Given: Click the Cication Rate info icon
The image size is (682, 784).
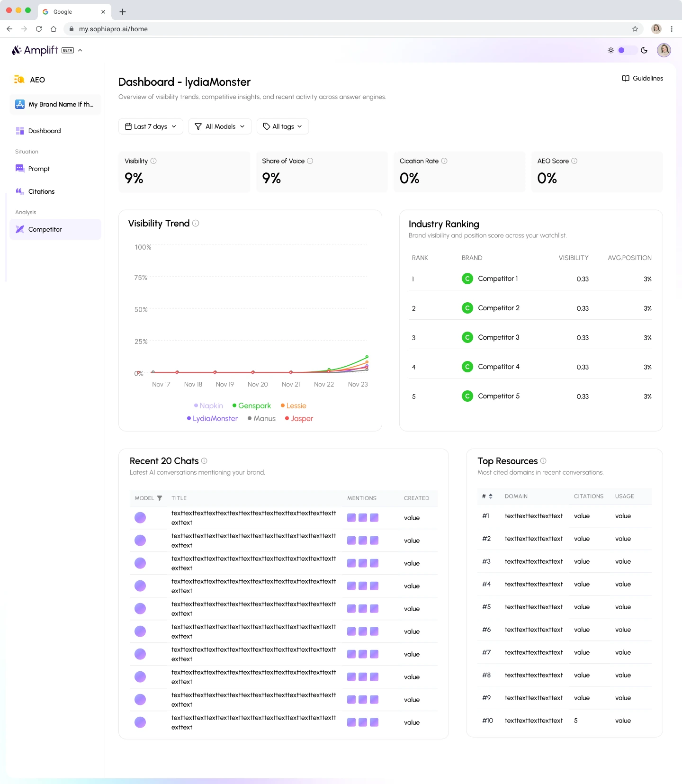Looking at the screenshot, I should tap(444, 161).
